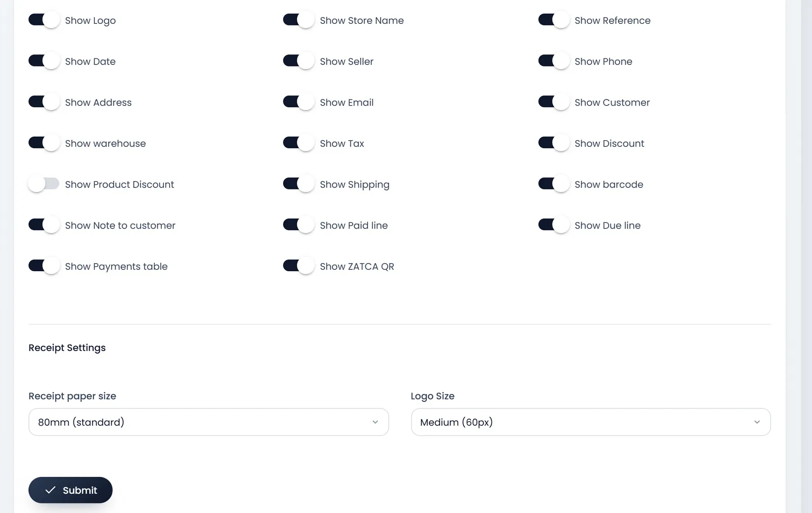
Task: Click the Show Payments table label
Action: (x=116, y=267)
